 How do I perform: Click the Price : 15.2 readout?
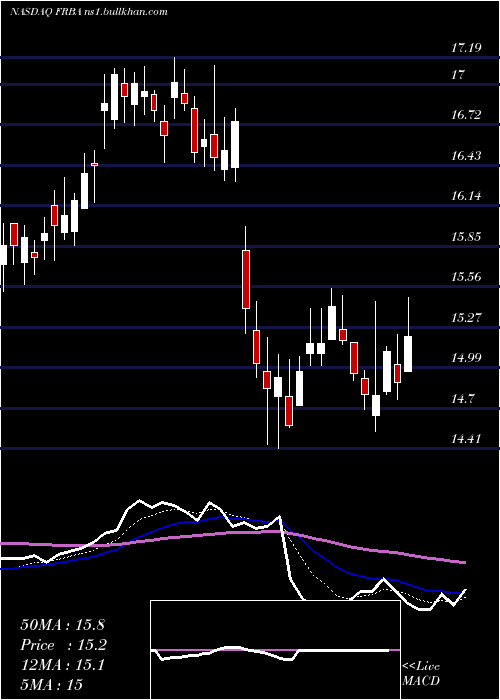click(x=63, y=645)
